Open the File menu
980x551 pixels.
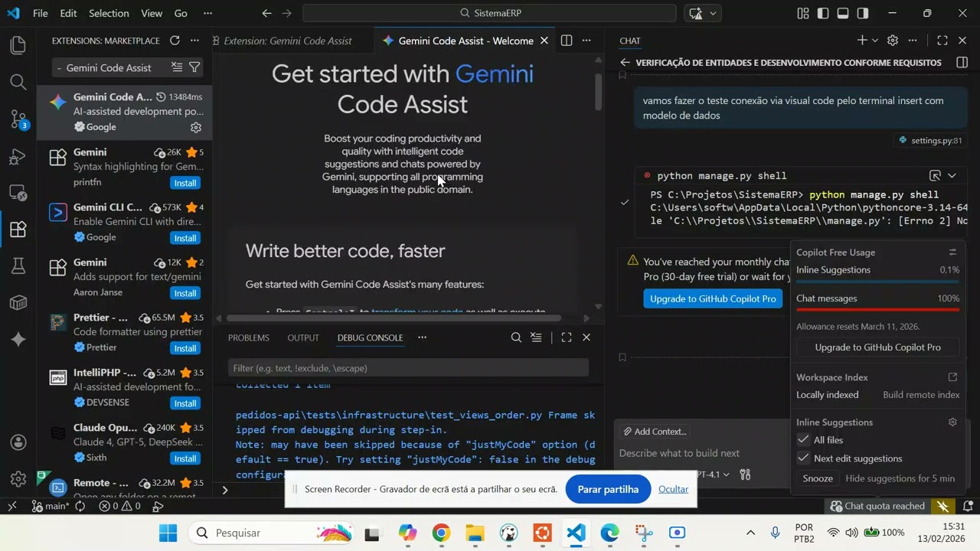click(x=41, y=13)
